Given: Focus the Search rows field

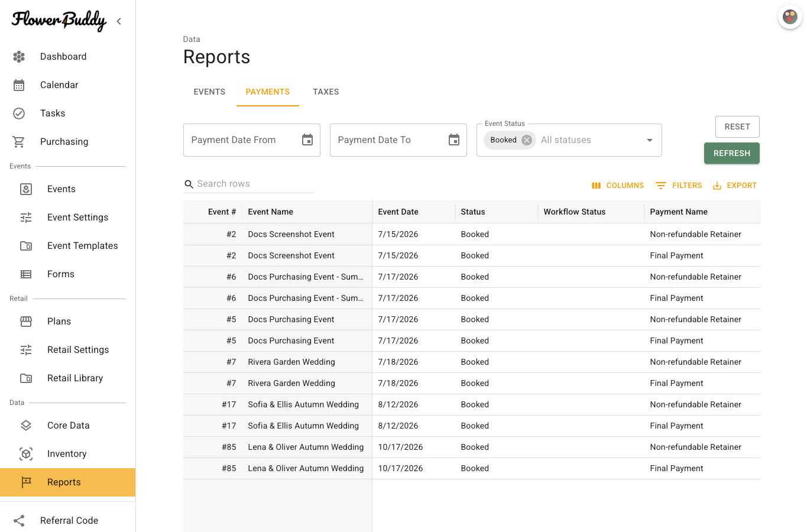Looking at the screenshot, I should (248, 184).
